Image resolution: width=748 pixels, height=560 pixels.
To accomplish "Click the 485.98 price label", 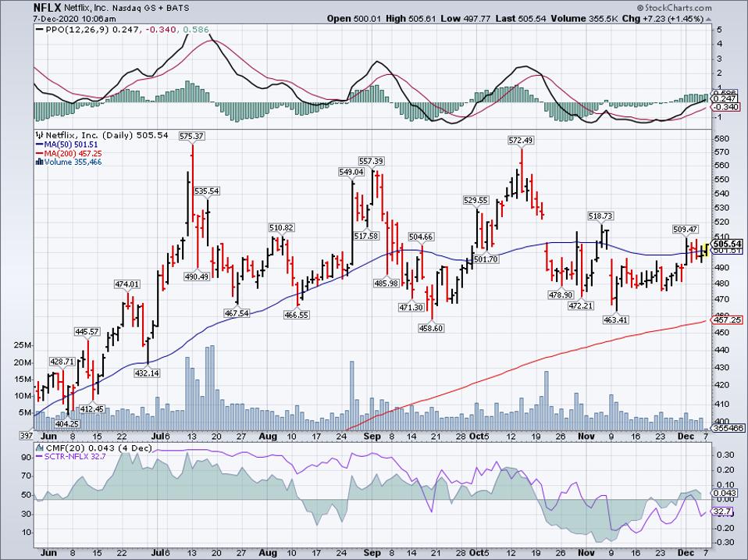I will pos(386,284).
